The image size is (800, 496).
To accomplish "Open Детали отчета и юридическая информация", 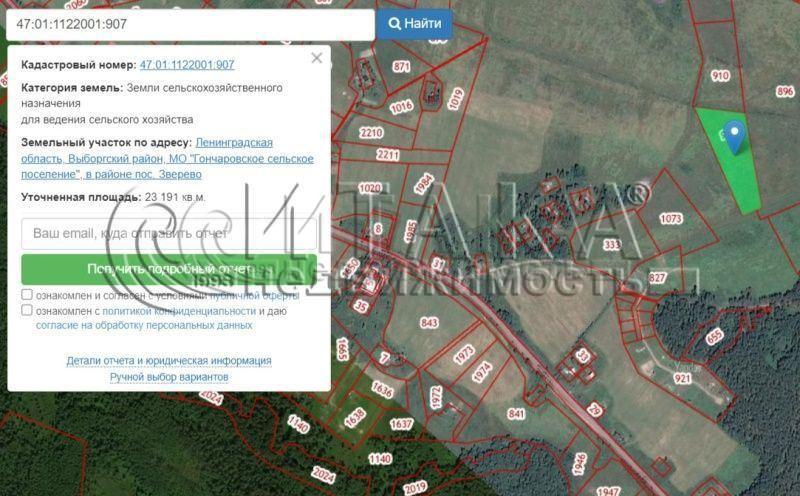I will click(168, 360).
